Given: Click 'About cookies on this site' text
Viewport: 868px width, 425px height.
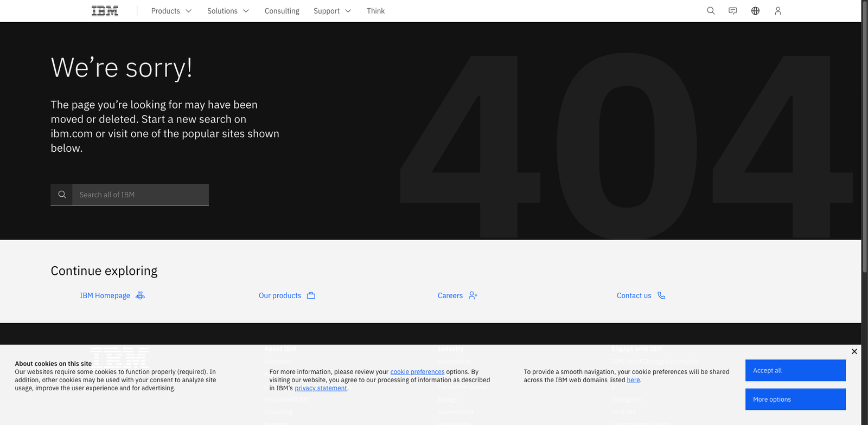Looking at the screenshot, I should coord(53,364).
